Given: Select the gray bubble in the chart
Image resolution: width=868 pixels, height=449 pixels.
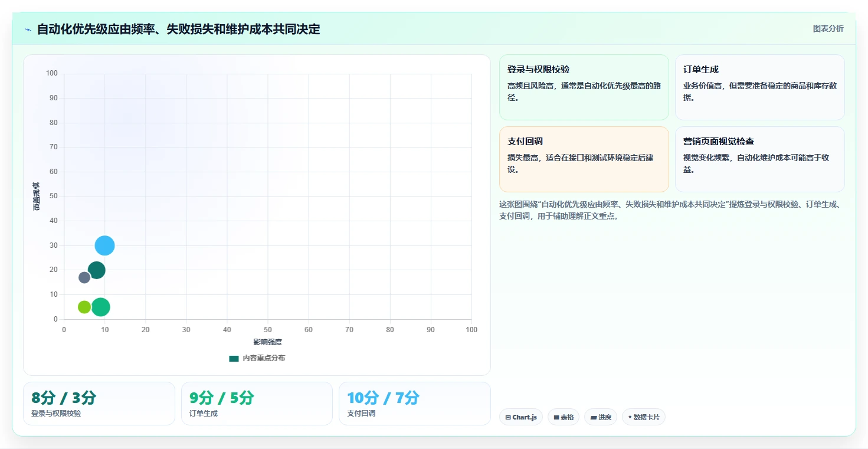Looking at the screenshot, I should [x=84, y=277].
